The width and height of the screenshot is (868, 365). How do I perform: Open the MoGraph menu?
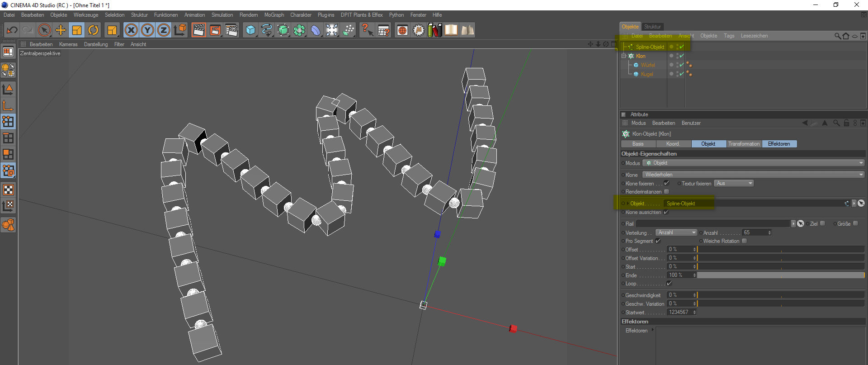pos(274,15)
